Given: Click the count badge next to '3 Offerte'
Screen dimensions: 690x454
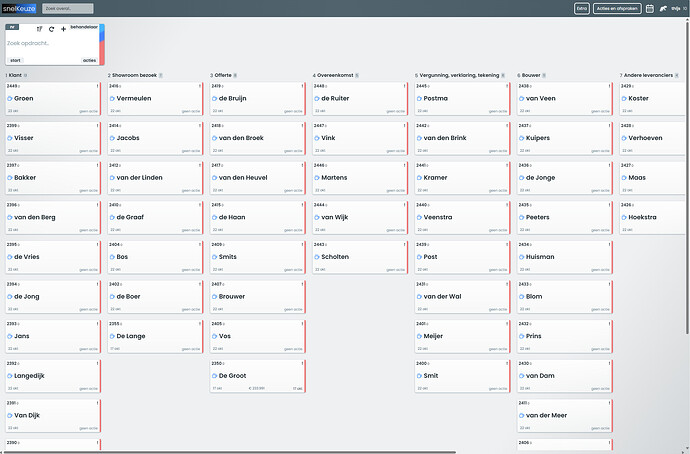Looking at the screenshot, I should (235, 75).
